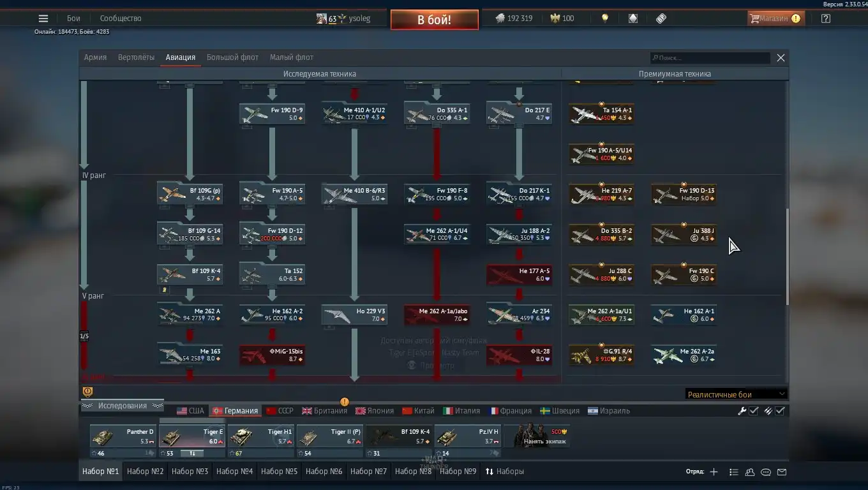Screen dimensions: 868x490
Task: Toggle the wrench auto-repair checkbox
Action: 754,411
